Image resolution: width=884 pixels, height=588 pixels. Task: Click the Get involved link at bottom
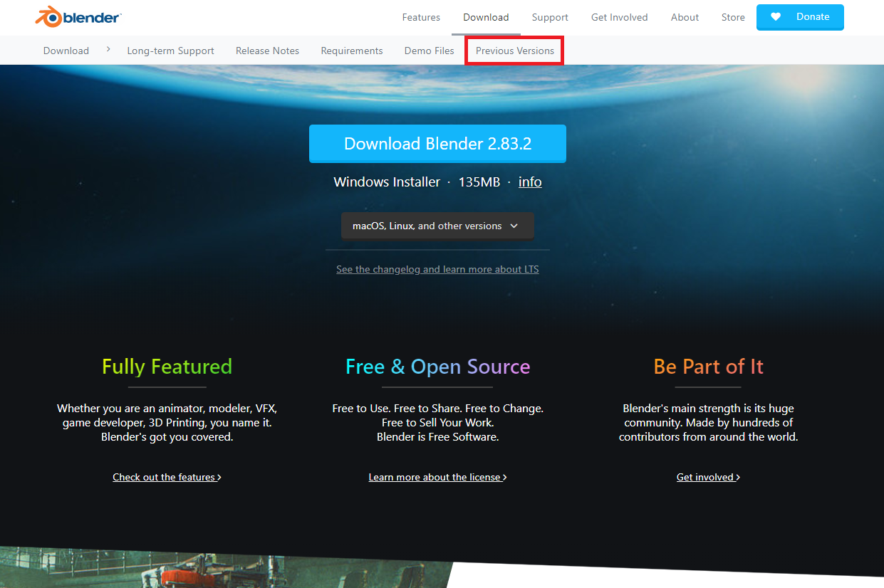(708, 477)
